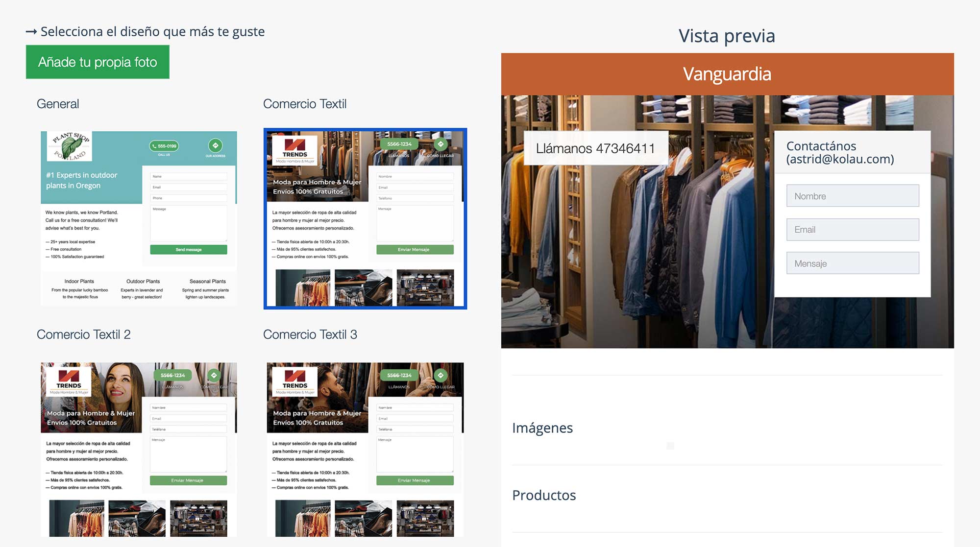Select the Comercio Textil design thumbnail
This screenshot has height=547, width=980.
[x=365, y=218]
